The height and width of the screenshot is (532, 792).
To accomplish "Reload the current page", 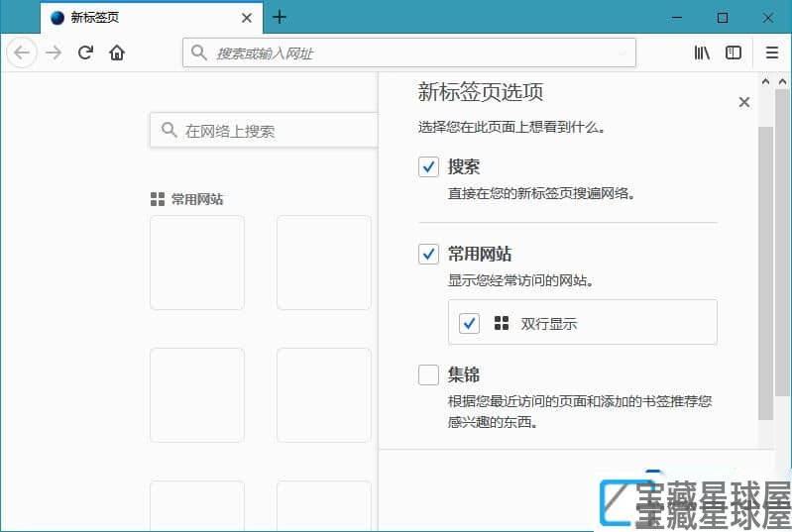I will coord(85,53).
